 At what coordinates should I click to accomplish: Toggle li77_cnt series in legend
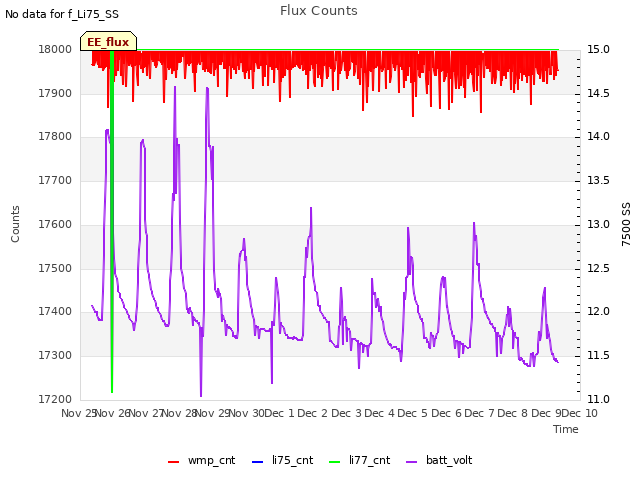point(360,460)
